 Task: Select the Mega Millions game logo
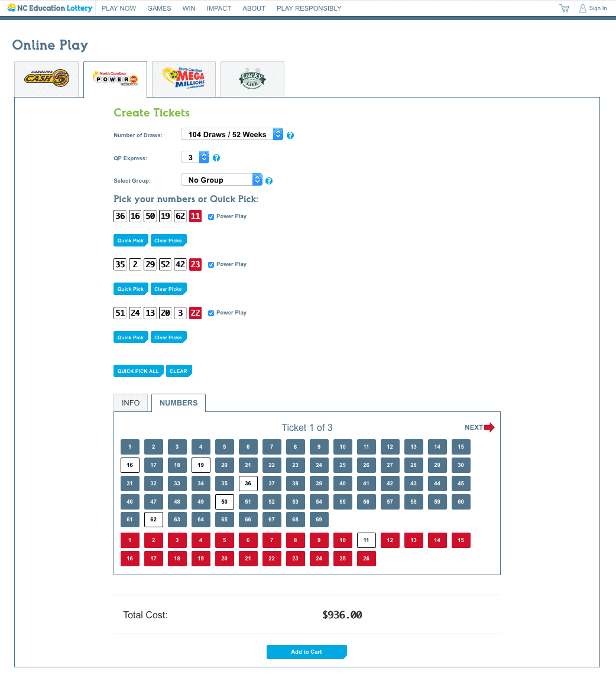point(183,78)
